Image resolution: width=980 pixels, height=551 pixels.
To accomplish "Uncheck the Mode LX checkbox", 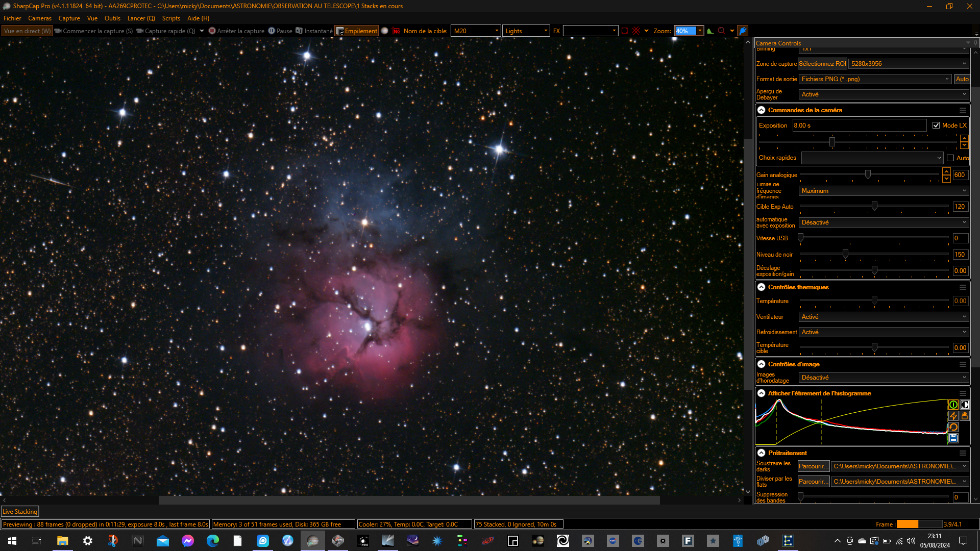I will (x=936, y=126).
